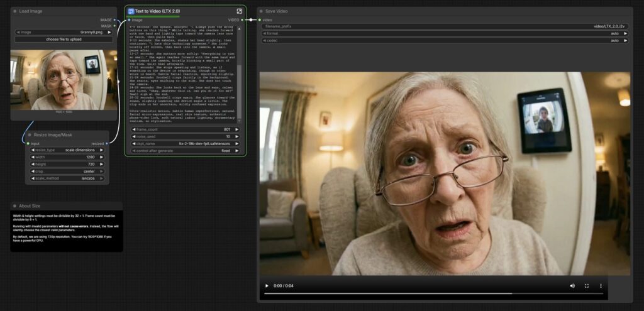
Task: Play the generated video preview
Action: (267, 286)
